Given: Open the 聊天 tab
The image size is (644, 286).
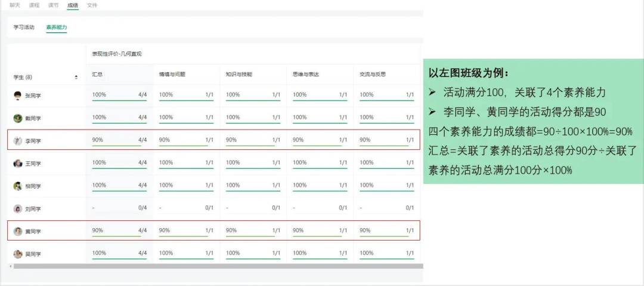Looking at the screenshot, I should [x=14, y=5].
